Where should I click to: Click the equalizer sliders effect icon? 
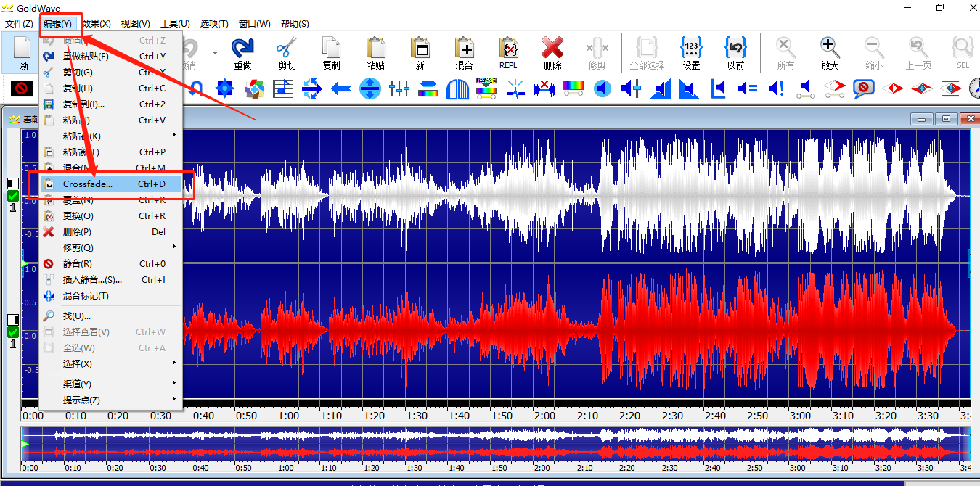tap(399, 89)
